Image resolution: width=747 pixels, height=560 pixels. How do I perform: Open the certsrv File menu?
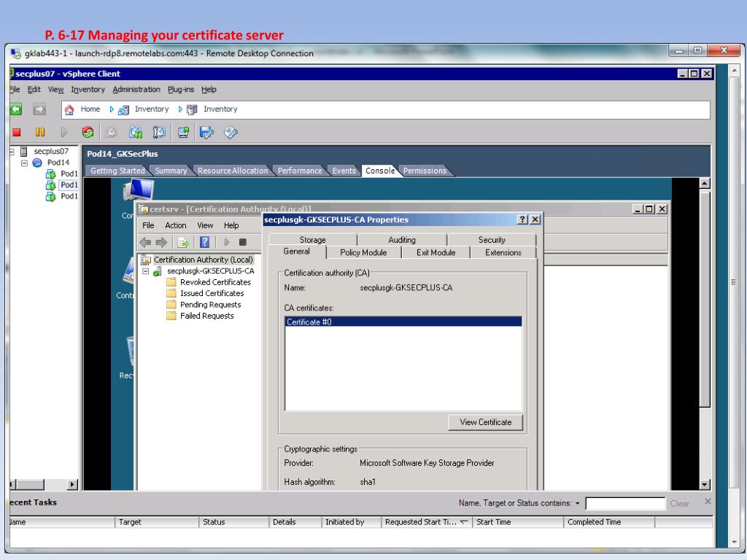click(x=148, y=225)
